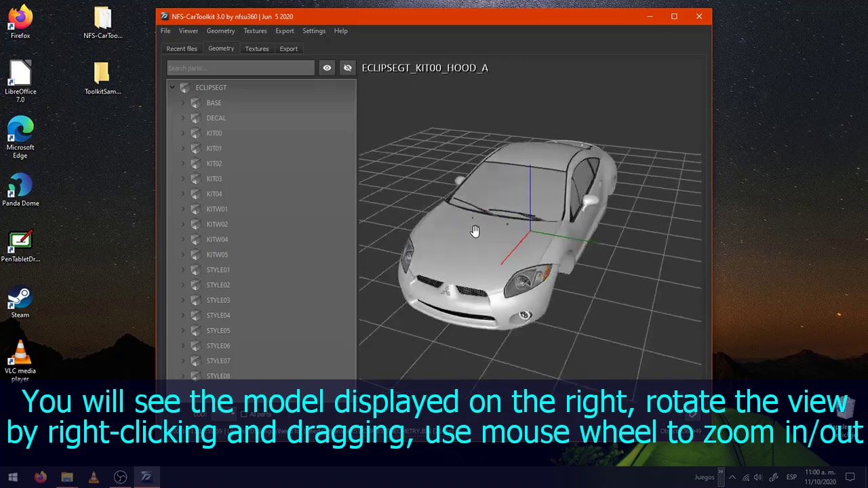The image size is (868, 488).
Task: Show all parts with the eye button
Action: (x=327, y=68)
